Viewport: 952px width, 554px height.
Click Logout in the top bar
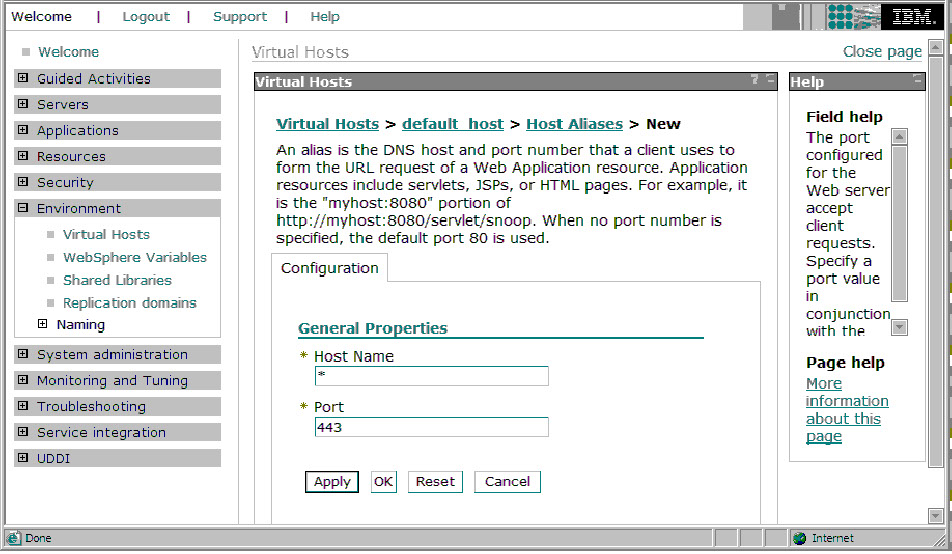click(x=146, y=17)
